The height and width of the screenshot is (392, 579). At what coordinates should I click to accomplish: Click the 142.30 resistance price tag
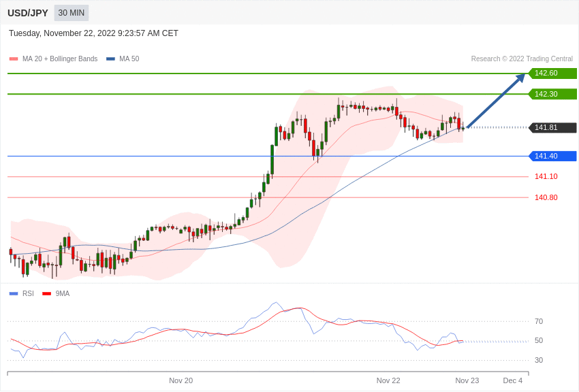point(552,94)
